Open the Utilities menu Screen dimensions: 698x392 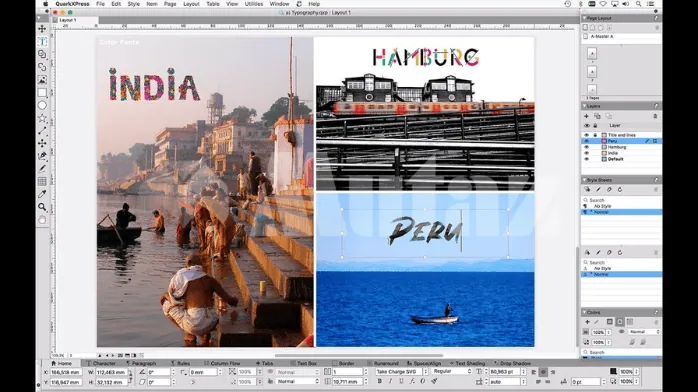click(254, 4)
